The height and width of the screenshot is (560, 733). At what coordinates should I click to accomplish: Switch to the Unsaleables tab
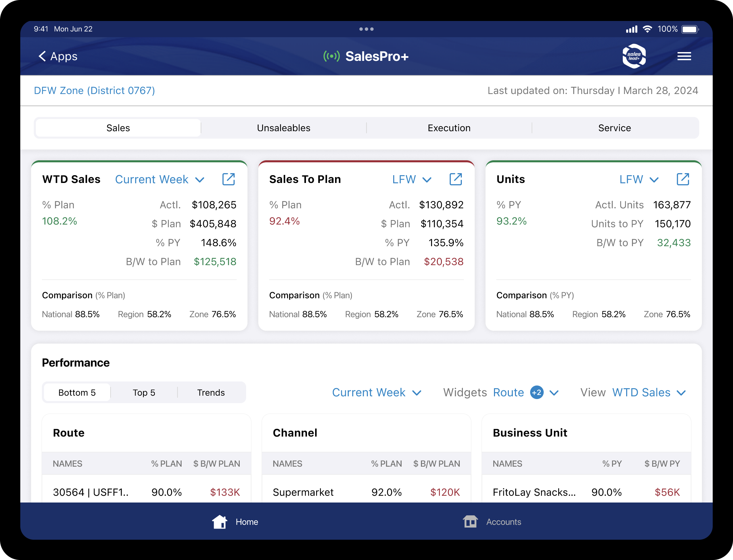point(284,127)
